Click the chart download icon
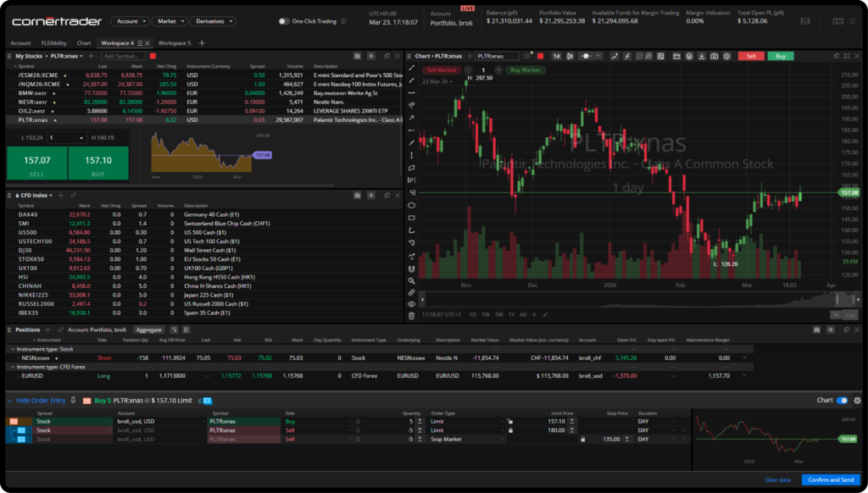Screen dimensions: 868x493 click(x=701, y=56)
